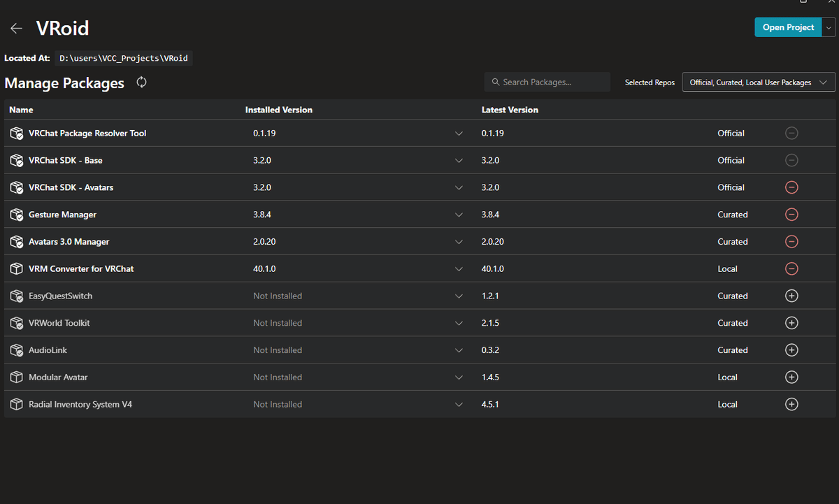Open version dropdown for Modular Avatar
The width and height of the screenshot is (839, 504).
pos(459,377)
